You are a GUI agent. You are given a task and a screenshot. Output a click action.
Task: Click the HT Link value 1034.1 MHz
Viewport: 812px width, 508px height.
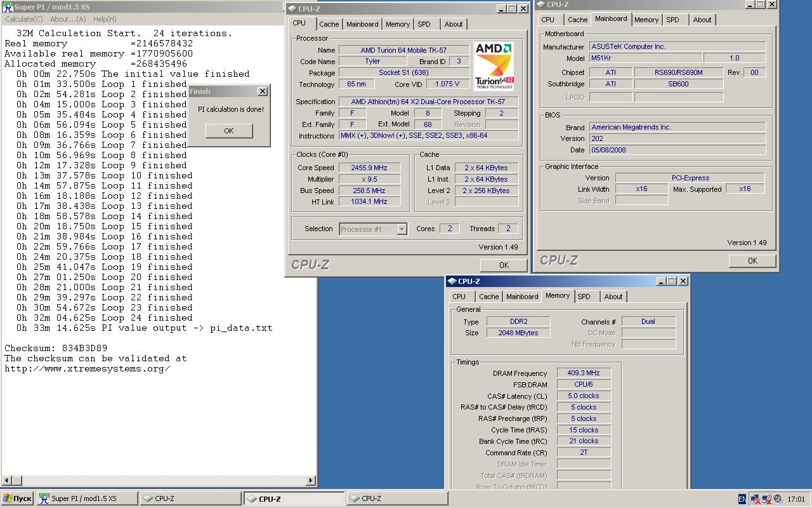(x=369, y=202)
